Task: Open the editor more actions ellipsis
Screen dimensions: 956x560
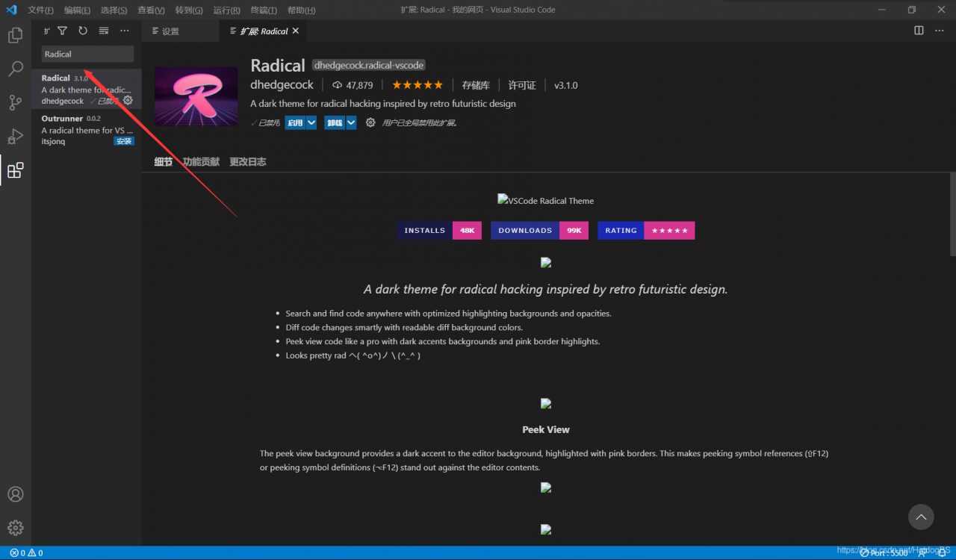Action: click(940, 31)
